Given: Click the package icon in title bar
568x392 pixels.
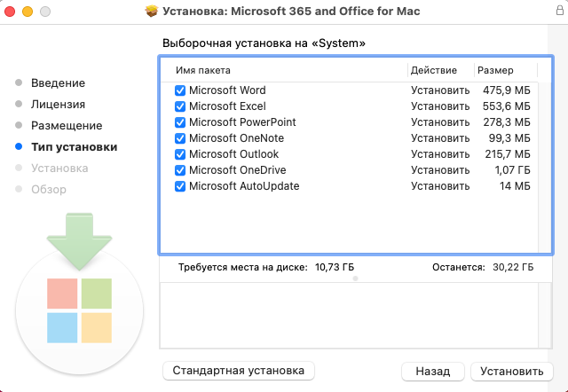Looking at the screenshot, I should coord(151,13).
